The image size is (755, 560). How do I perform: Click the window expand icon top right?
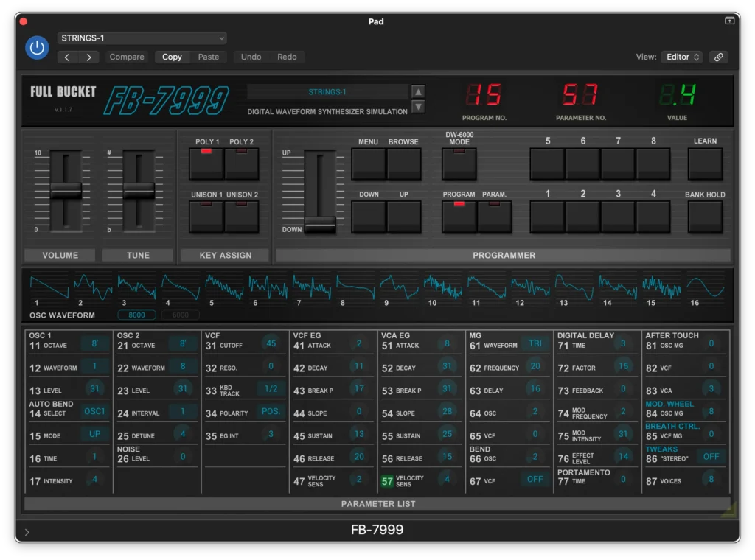(729, 21)
